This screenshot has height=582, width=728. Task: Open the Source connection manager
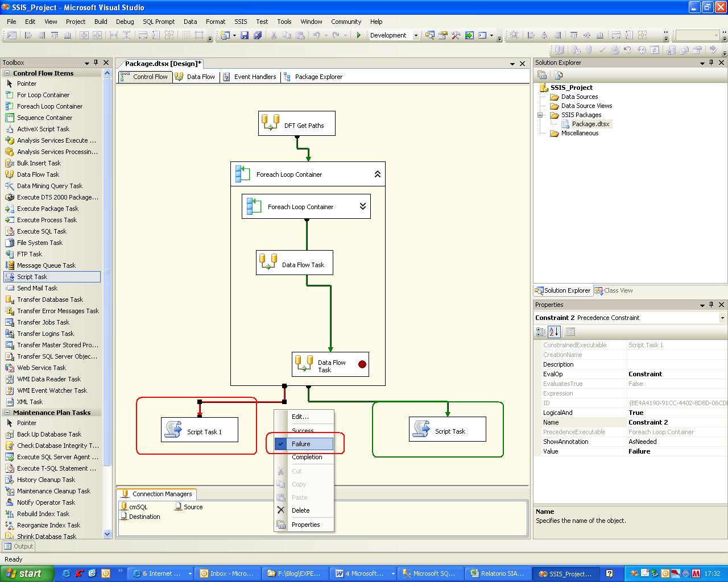[x=189, y=507]
